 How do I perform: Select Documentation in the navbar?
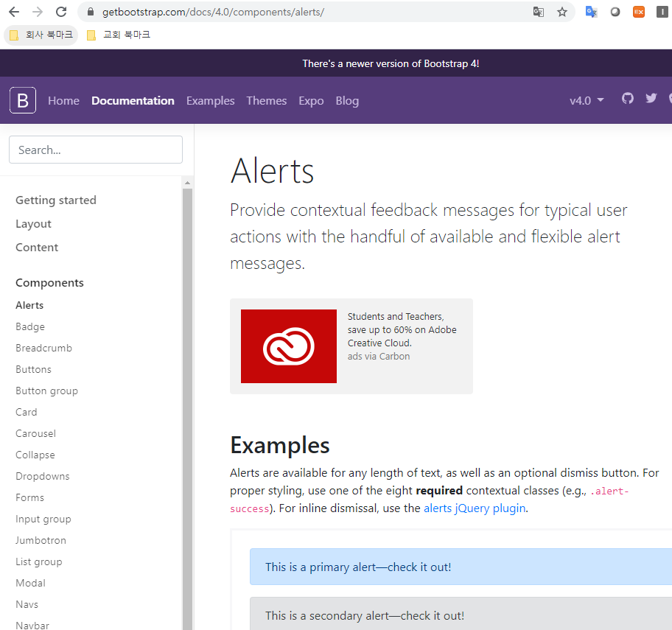133,101
